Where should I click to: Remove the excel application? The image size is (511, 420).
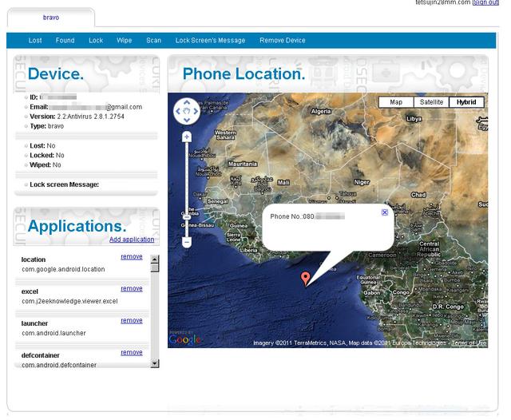click(132, 288)
